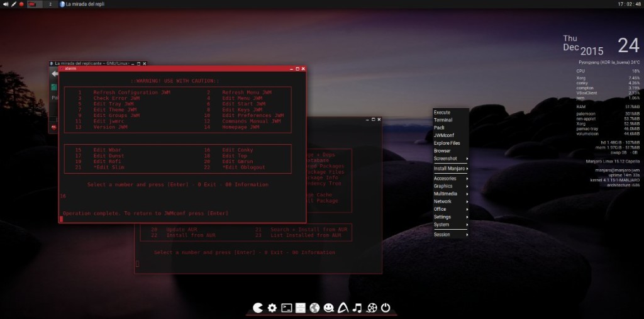Click the green Manjaro logo in the browser window
The image size is (644, 319).
point(54,87)
